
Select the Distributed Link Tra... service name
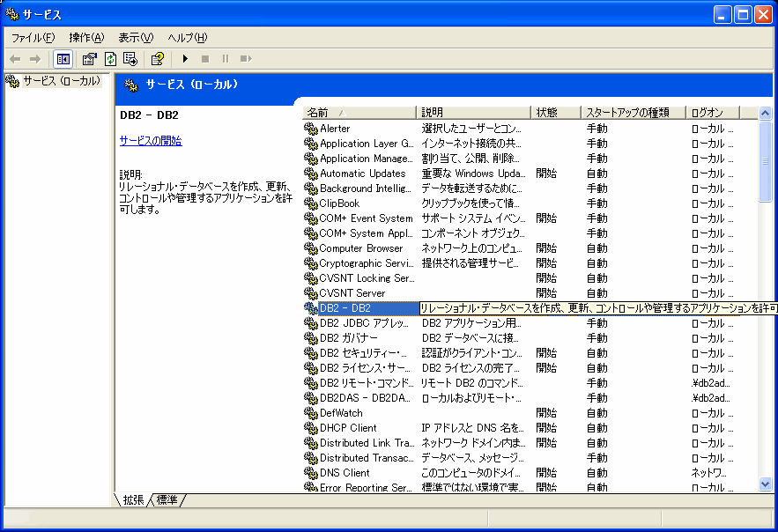(367, 443)
